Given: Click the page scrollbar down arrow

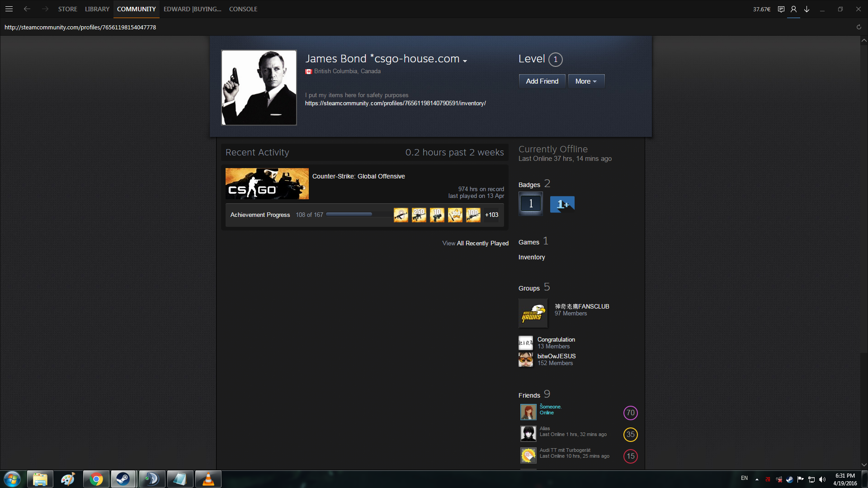Looking at the screenshot, I should 864,465.
